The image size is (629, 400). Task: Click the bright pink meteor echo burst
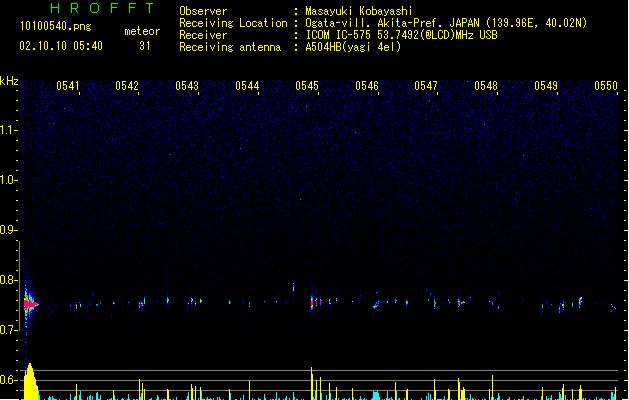30,304
